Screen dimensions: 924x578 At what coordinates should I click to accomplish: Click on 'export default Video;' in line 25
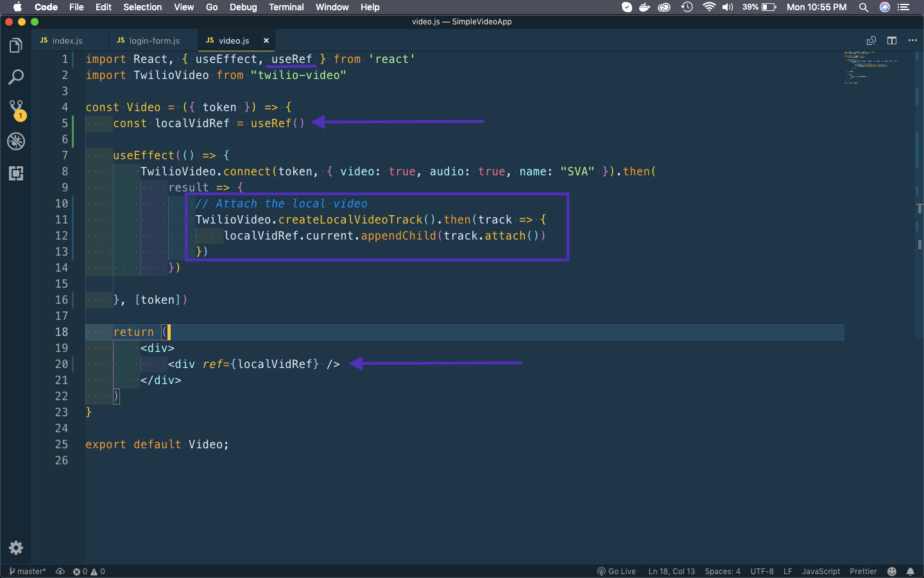(x=157, y=444)
